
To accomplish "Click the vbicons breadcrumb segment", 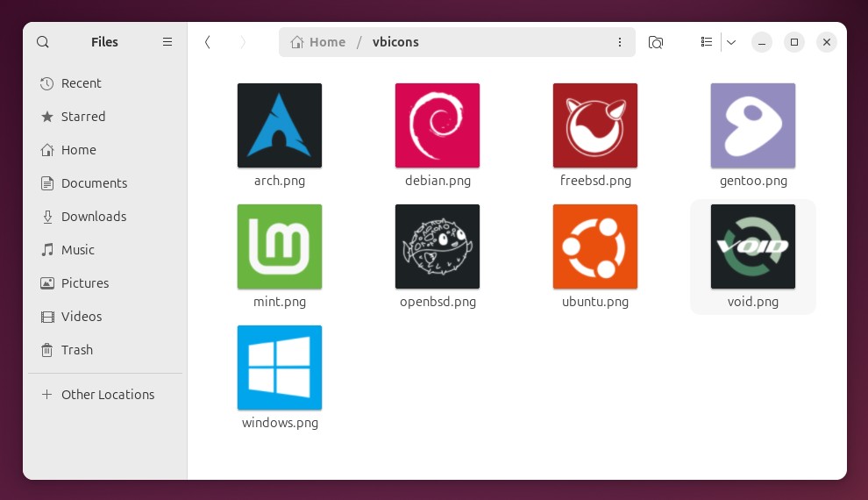I will click(395, 42).
